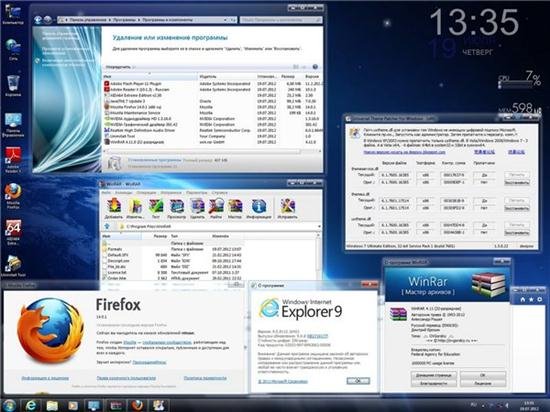Sort programs by the Издатель column header
This screenshot has height=412, width=550.
[227, 76]
